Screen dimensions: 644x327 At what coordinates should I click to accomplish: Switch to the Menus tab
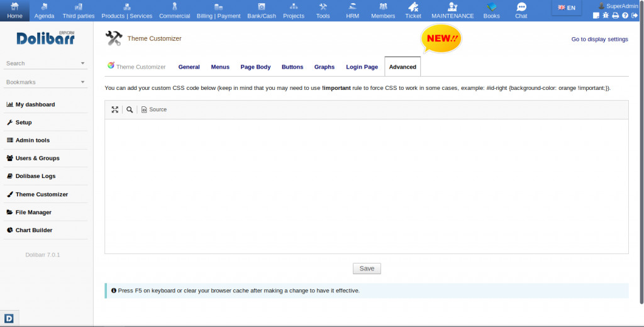(x=220, y=67)
